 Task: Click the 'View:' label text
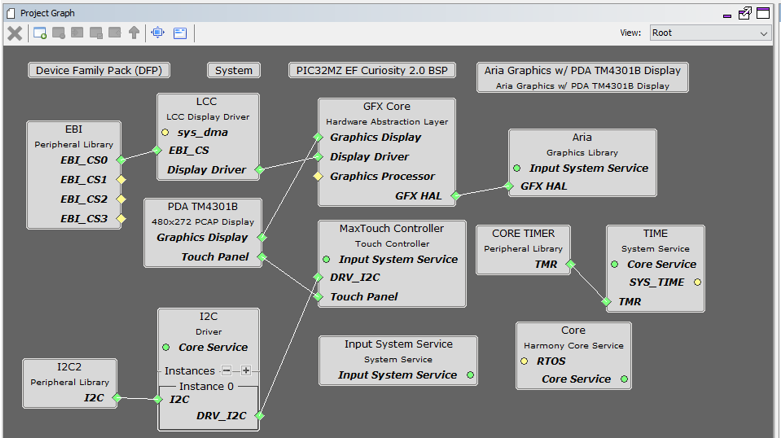pyautogui.click(x=630, y=33)
